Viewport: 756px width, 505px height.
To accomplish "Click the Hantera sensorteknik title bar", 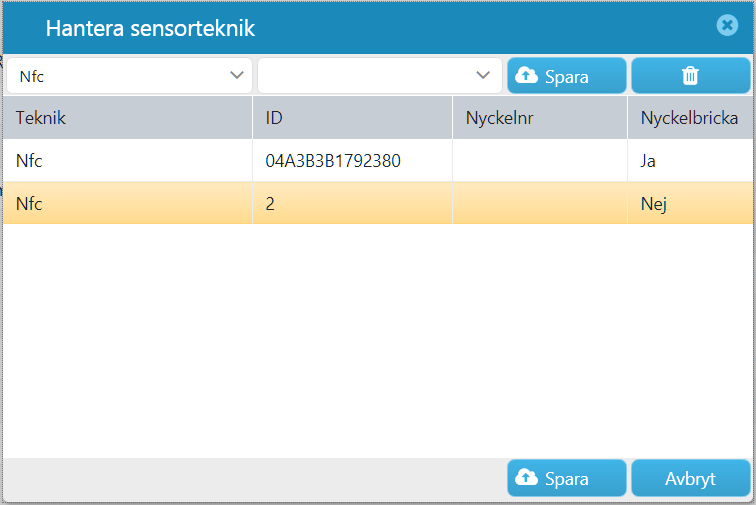I will coord(378,27).
